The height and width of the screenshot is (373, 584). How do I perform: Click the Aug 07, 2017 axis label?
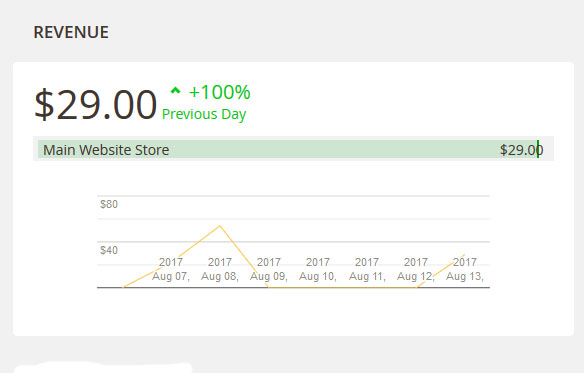tap(171, 269)
